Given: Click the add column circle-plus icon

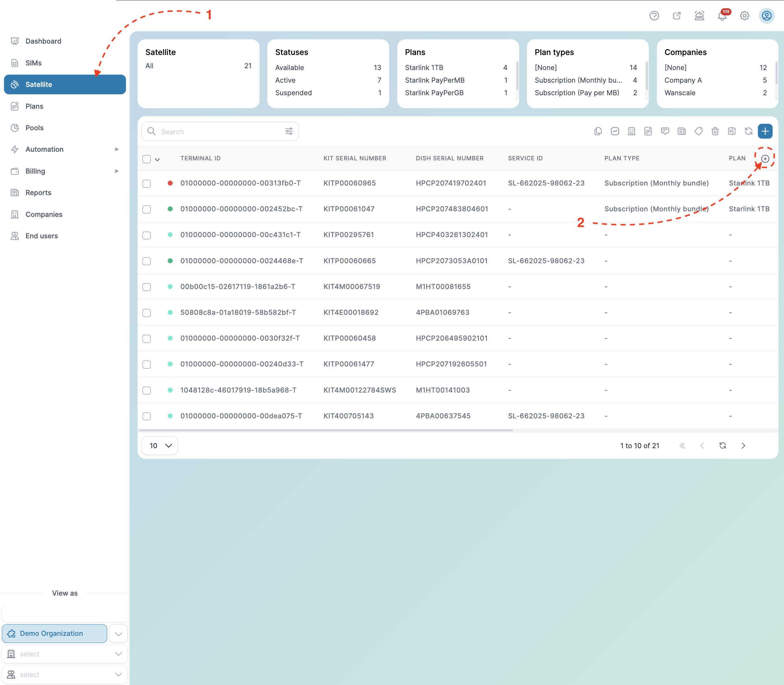Looking at the screenshot, I should pos(765,159).
